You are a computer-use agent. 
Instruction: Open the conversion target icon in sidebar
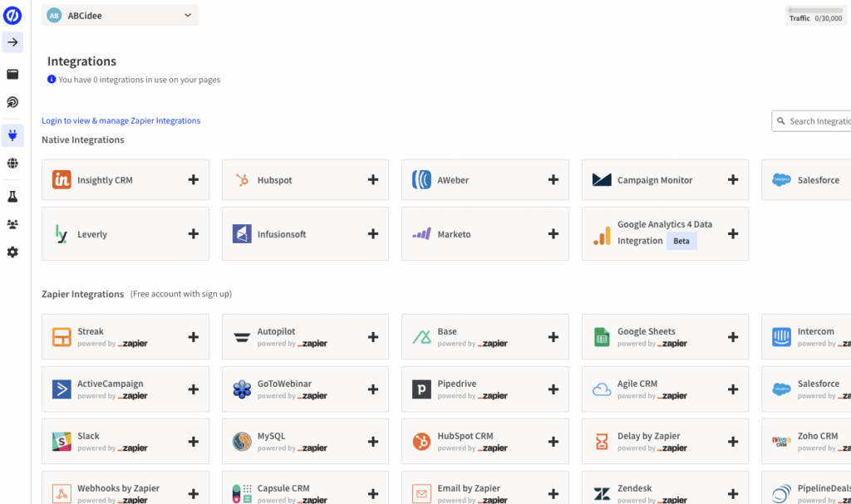12,102
